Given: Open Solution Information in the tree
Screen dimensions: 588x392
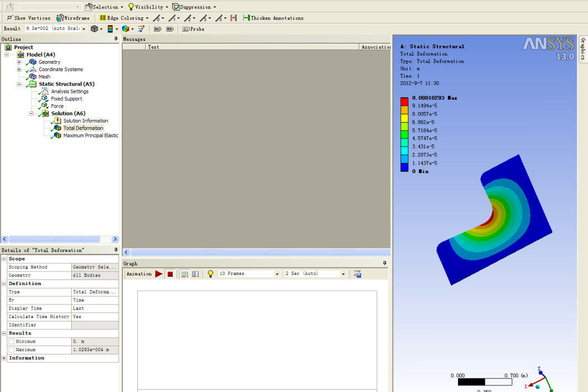Looking at the screenshot, I should (x=86, y=120).
